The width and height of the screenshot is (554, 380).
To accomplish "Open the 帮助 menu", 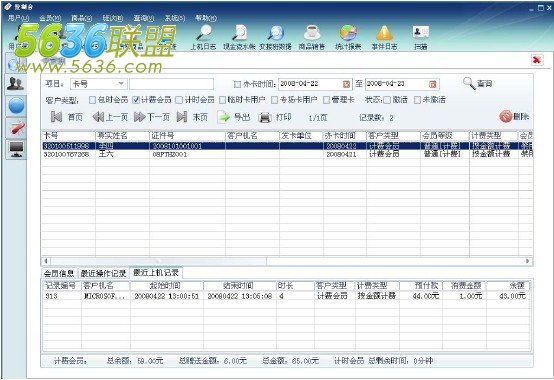I will (x=206, y=18).
